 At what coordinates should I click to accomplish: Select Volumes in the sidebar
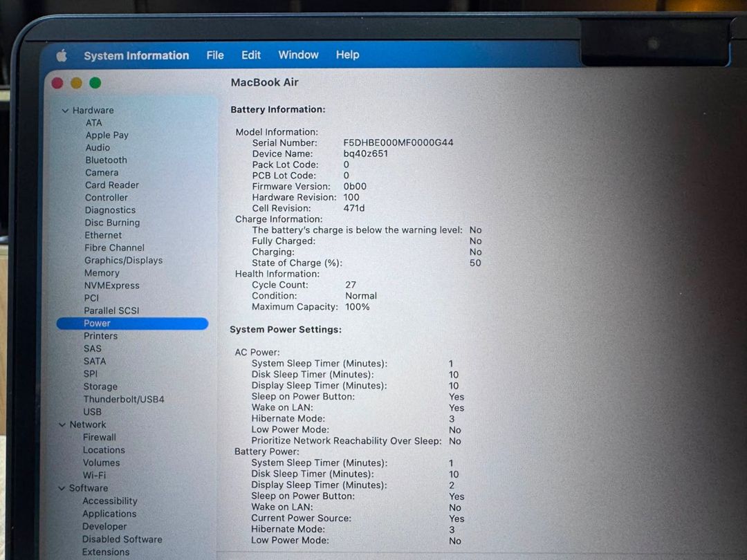(102, 463)
